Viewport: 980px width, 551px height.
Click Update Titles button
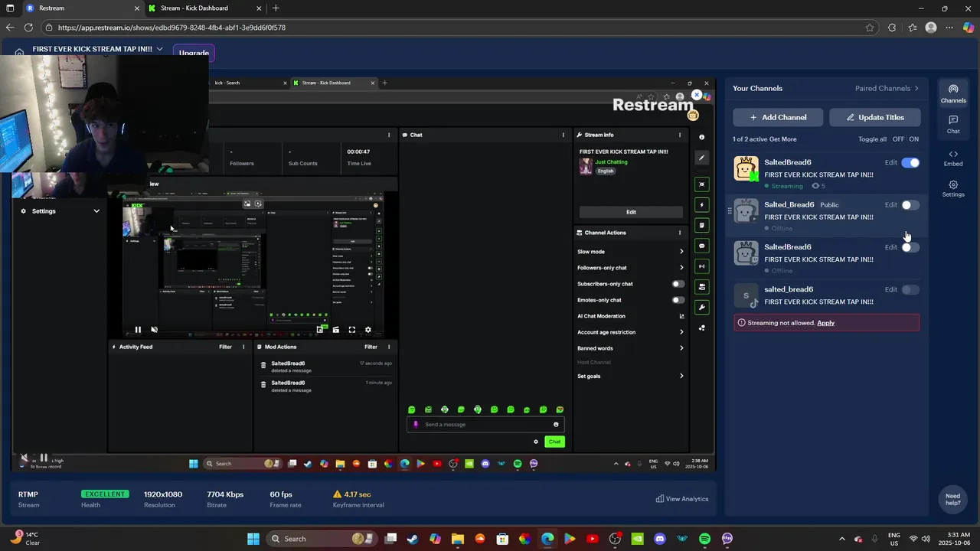[x=874, y=117]
